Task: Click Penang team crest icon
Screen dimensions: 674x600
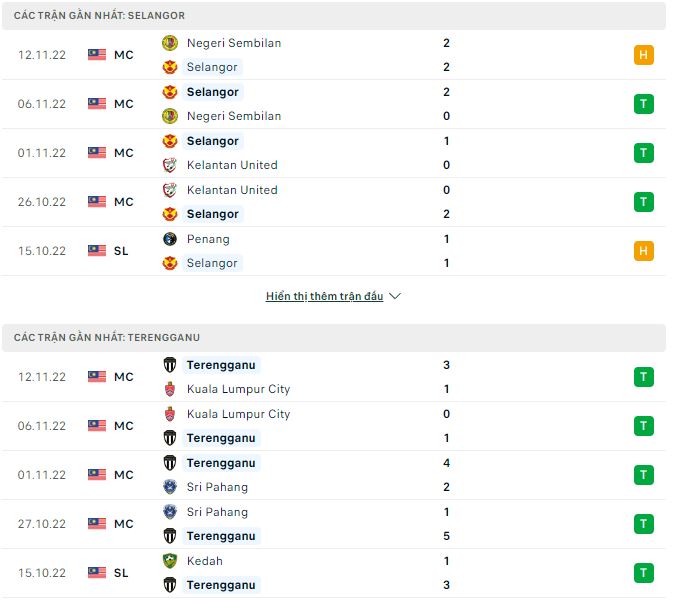Action: click(x=169, y=239)
